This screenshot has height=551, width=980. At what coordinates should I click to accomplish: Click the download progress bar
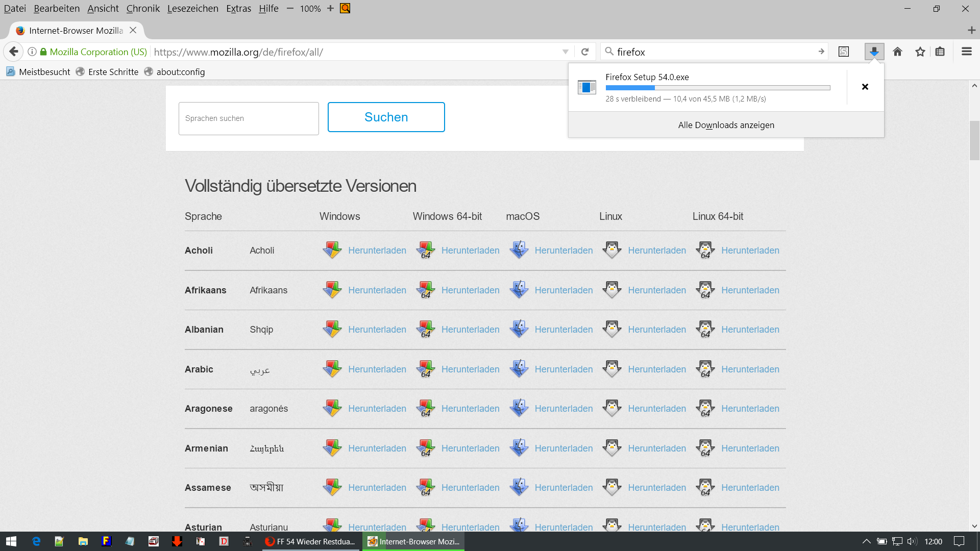(717, 88)
